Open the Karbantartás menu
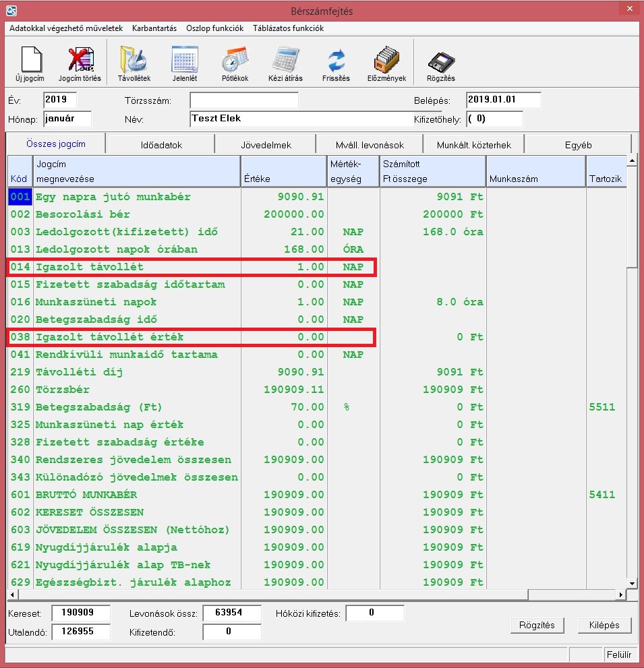644x668 pixels. pyautogui.click(x=154, y=28)
